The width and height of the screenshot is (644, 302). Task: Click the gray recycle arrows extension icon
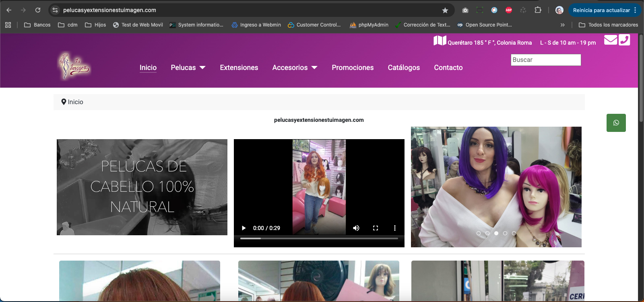[523, 10]
